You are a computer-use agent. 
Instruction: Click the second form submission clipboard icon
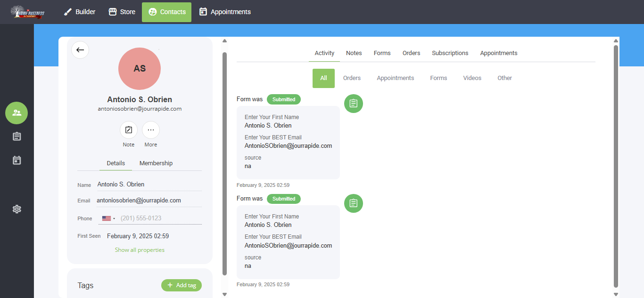353,203
